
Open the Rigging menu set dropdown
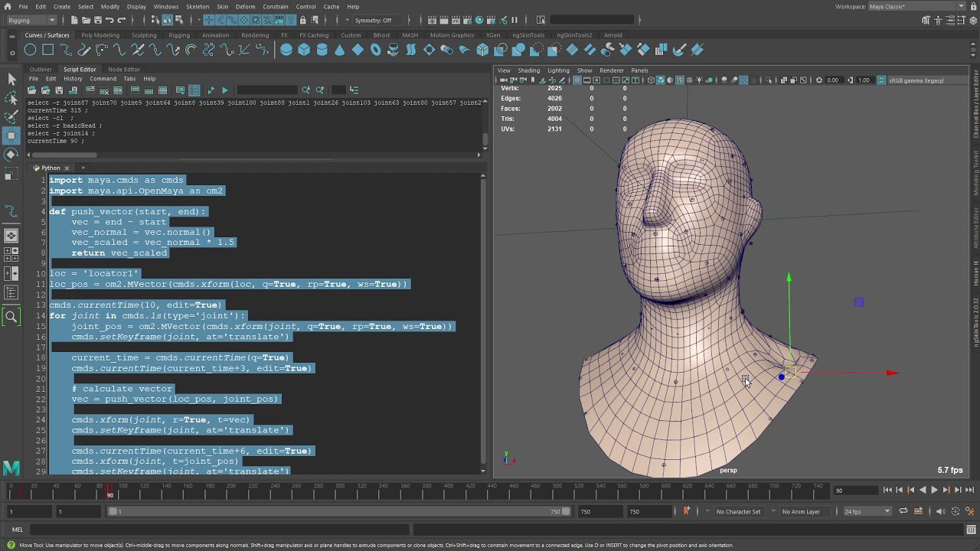pos(31,20)
